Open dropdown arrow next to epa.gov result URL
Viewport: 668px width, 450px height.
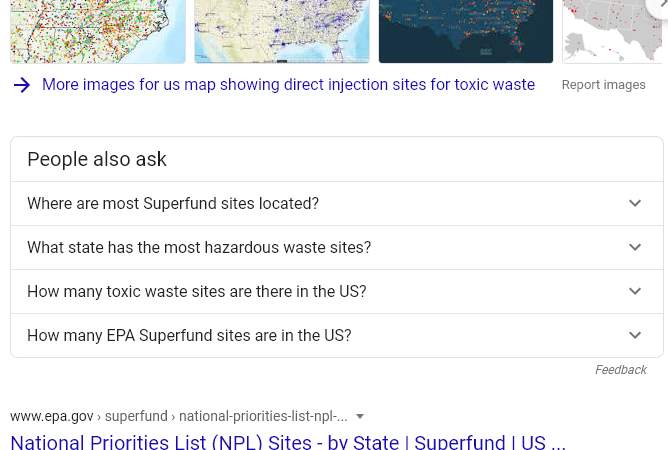pos(360,416)
